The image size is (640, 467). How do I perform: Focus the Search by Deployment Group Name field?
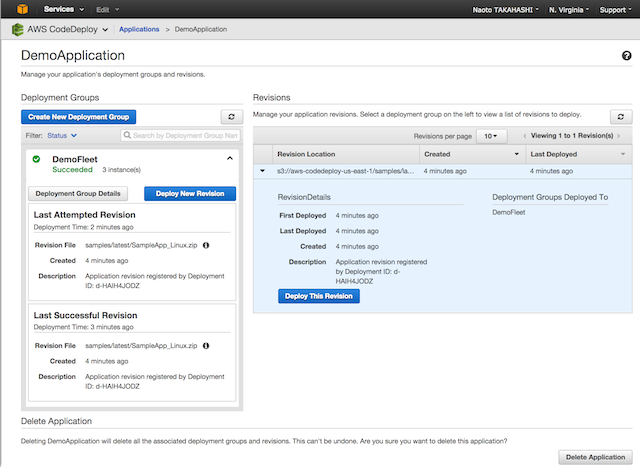tap(180, 136)
